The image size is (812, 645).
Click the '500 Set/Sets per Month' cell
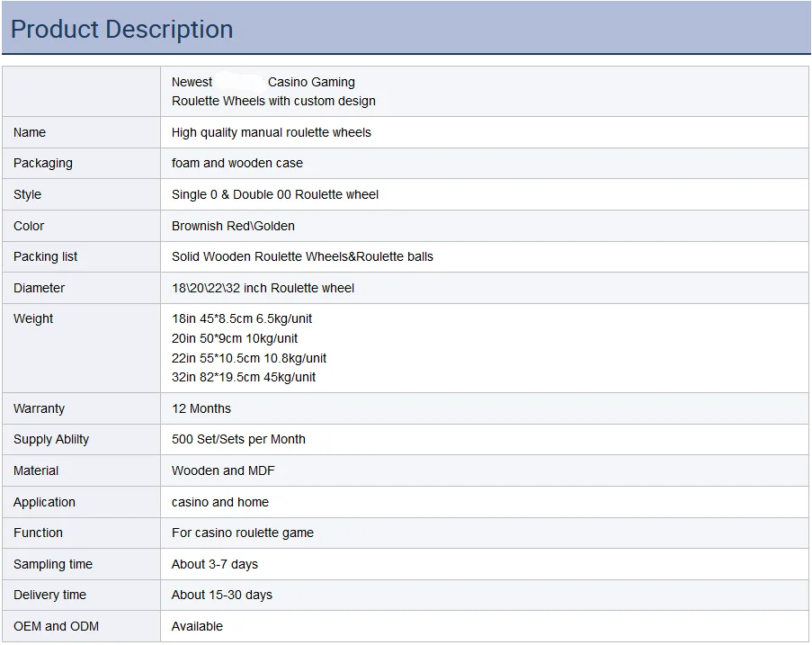238,439
